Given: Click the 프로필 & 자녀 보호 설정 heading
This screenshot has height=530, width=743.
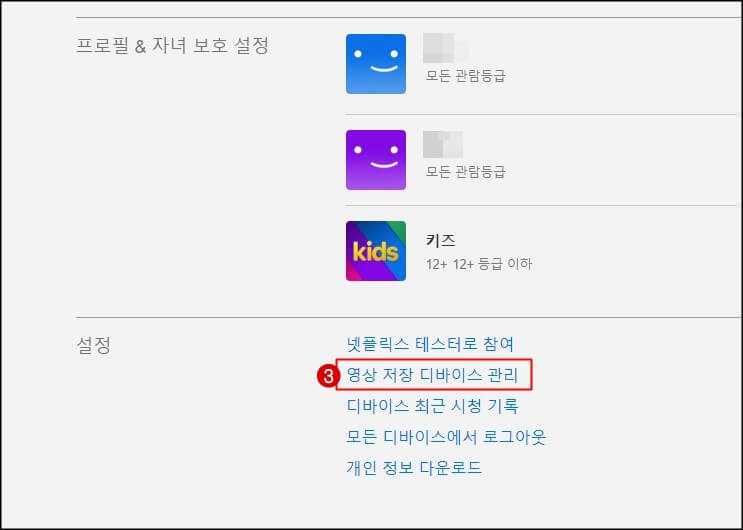Looking at the screenshot, I should point(172,46).
